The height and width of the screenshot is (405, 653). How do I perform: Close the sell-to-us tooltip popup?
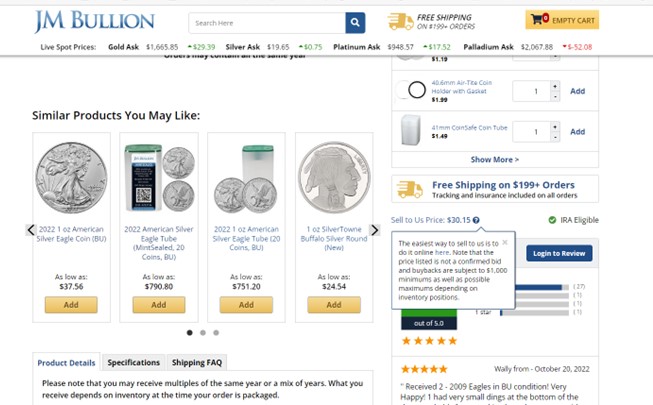[x=504, y=242]
